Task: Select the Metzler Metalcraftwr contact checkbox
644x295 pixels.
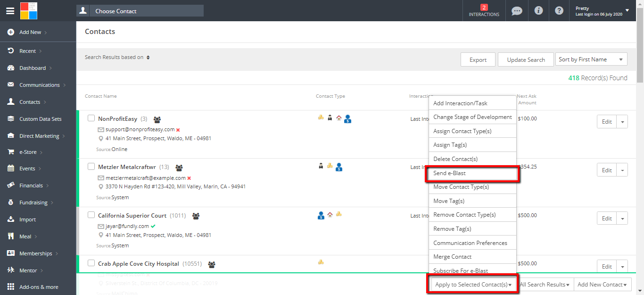Action: tap(91, 167)
